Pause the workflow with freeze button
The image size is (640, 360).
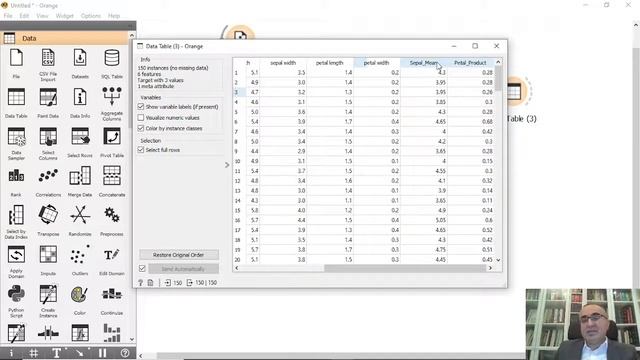pyautogui.click(x=102, y=353)
